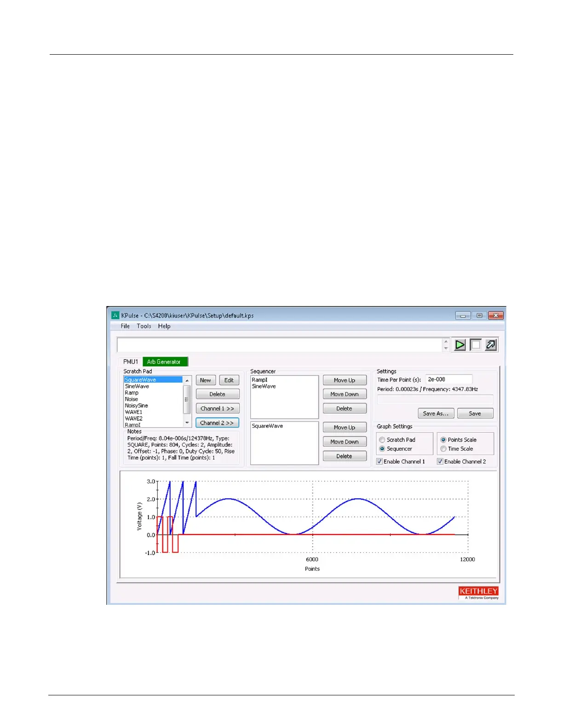Select NoisySine in the Scratch Pad list

coord(137,406)
